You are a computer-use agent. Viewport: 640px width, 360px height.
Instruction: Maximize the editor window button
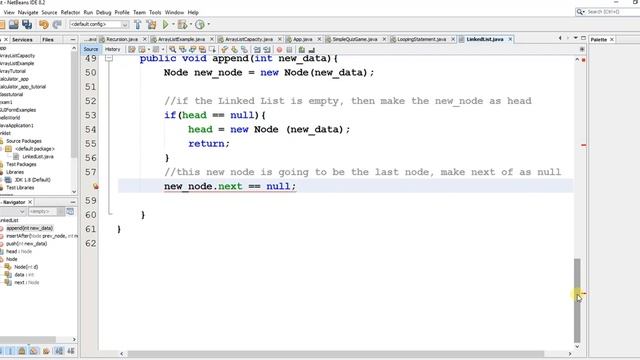584,38
